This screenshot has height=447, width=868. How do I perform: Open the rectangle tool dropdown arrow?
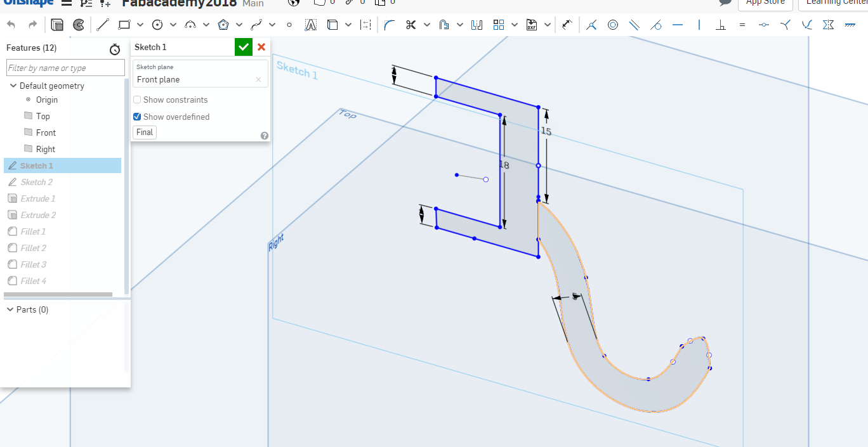[140, 25]
